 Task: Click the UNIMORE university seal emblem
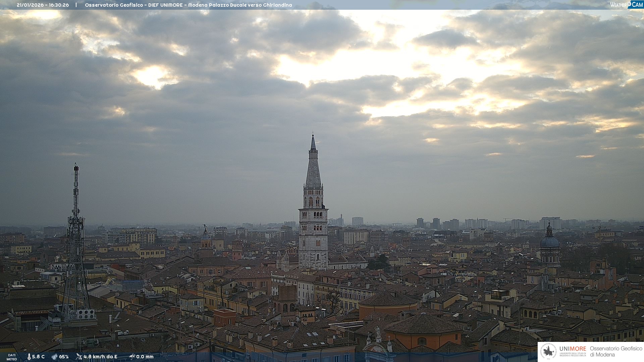pyautogui.click(x=549, y=352)
